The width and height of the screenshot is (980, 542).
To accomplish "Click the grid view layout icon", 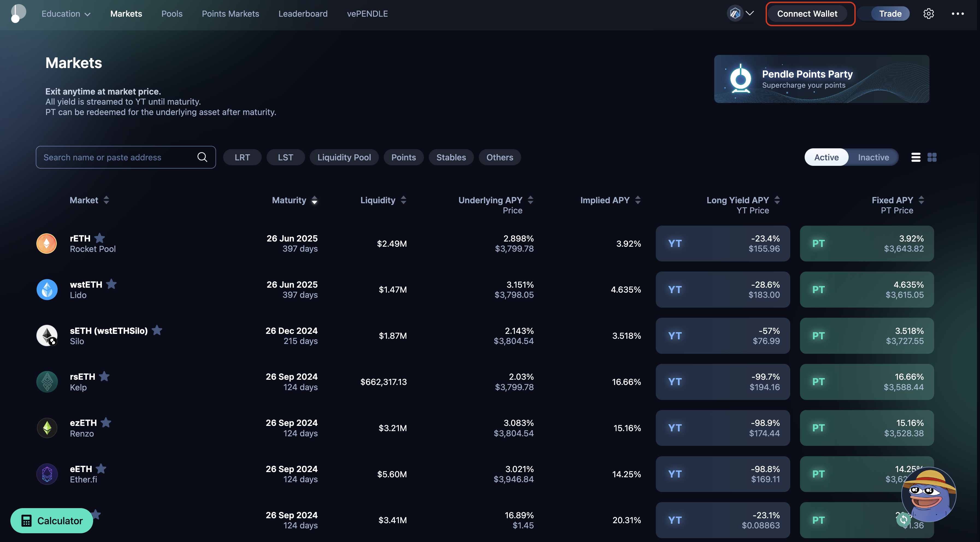I will [932, 156].
